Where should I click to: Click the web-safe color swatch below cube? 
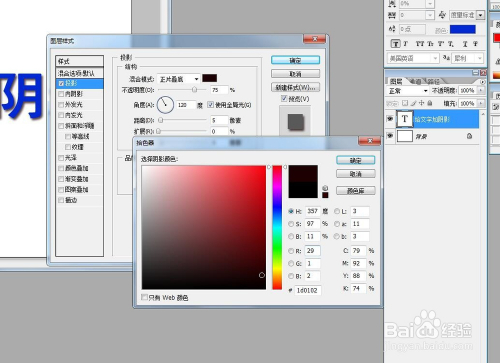coord(325,195)
